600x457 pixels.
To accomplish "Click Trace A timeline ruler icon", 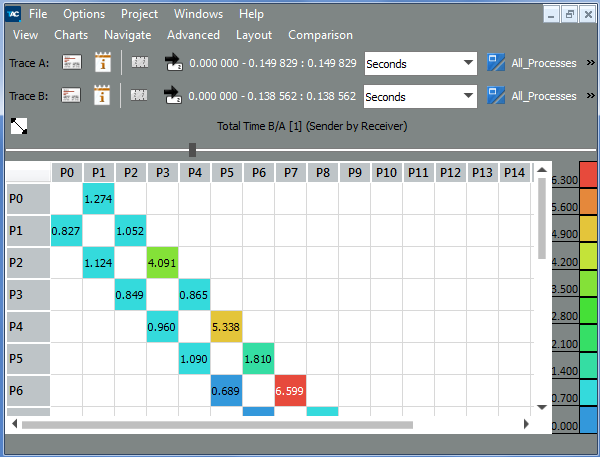I will [x=140, y=62].
